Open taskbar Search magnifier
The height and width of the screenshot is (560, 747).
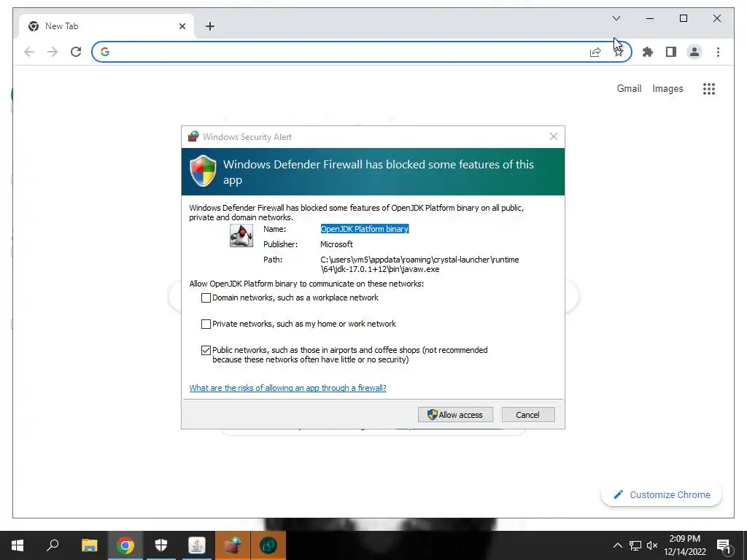tap(53, 545)
